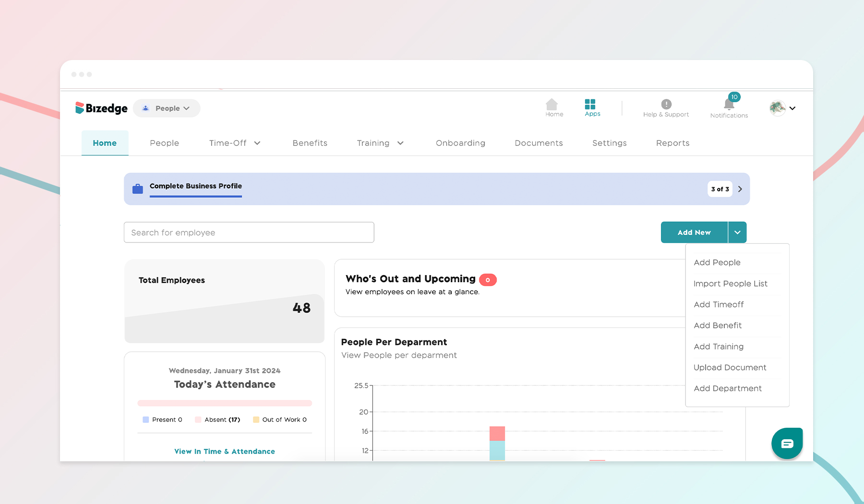Open the People workspace switcher dropdown

188,108
